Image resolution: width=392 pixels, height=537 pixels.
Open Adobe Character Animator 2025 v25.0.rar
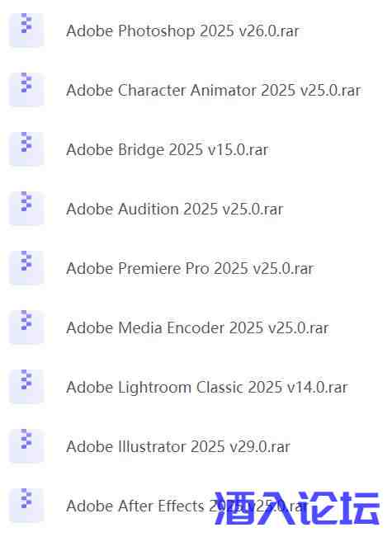[214, 91]
